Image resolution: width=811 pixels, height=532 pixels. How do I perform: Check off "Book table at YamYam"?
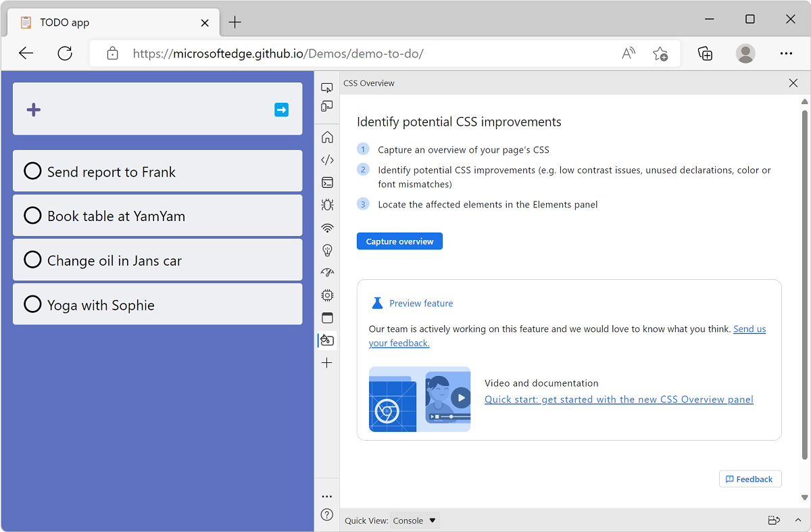click(32, 216)
